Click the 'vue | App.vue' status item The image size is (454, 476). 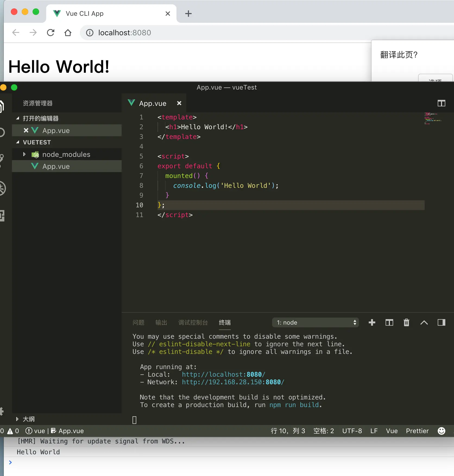pos(55,431)
